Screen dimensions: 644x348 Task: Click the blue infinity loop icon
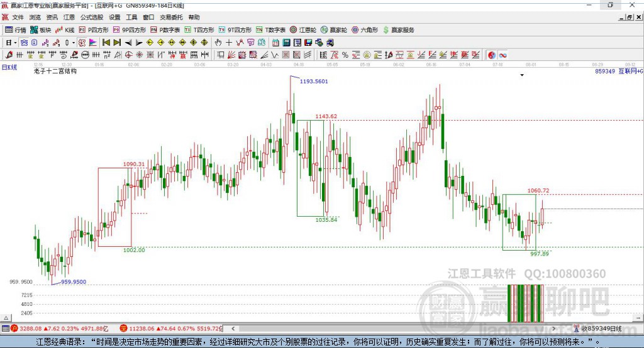click(x=502, y=55)
